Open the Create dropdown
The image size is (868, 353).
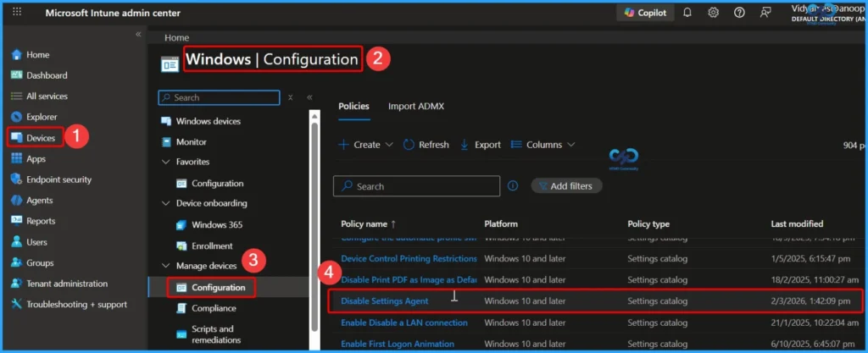(366, 145)
